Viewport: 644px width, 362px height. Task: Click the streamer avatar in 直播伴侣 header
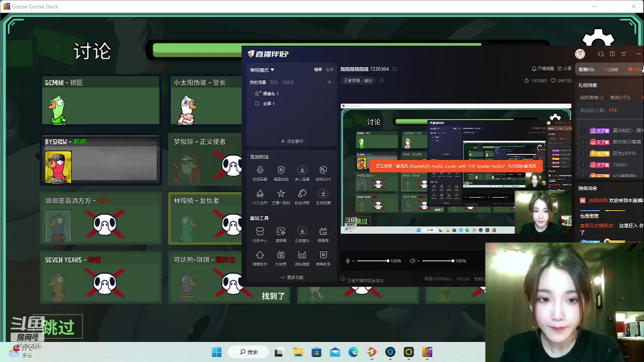click(x=580, y=54)
